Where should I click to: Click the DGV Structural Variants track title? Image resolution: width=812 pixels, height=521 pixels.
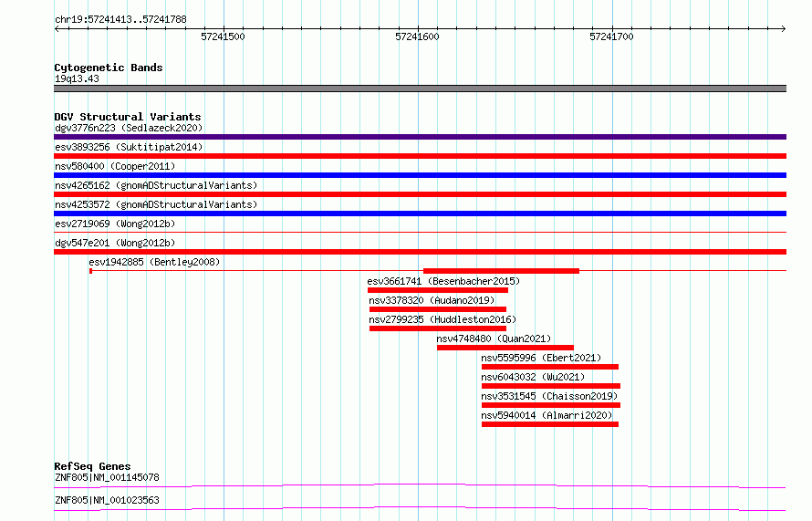pos(128,117)
